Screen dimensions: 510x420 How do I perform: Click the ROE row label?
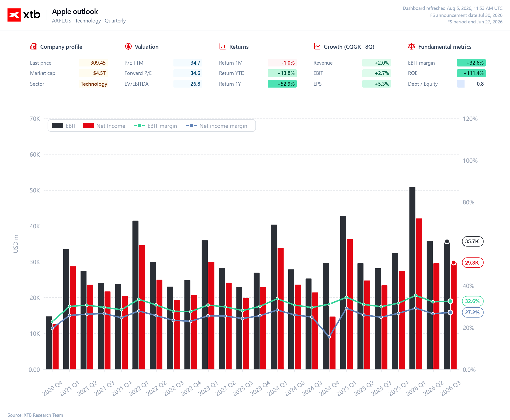point(413,73)
